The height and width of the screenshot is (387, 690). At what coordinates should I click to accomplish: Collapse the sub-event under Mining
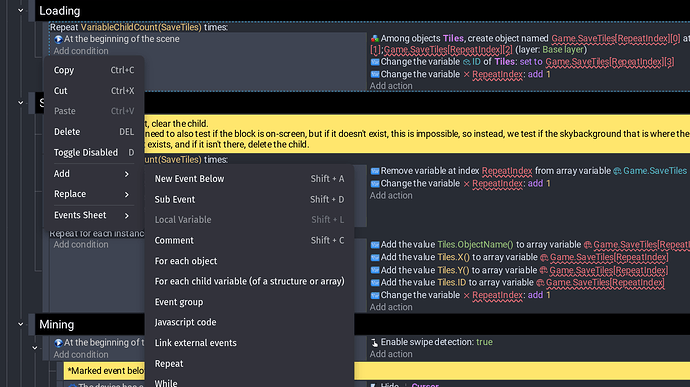click(35, 348)
